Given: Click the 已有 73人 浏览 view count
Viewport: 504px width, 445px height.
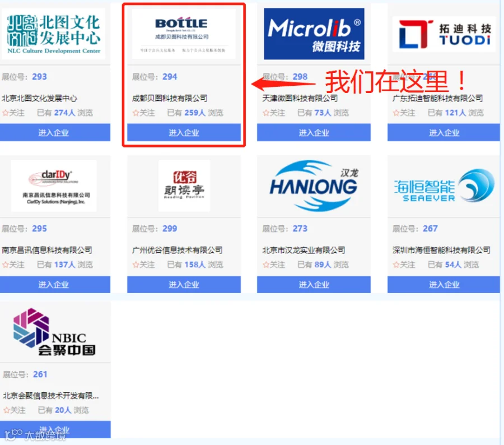Looking at the screenshot, I should [323, 113].
